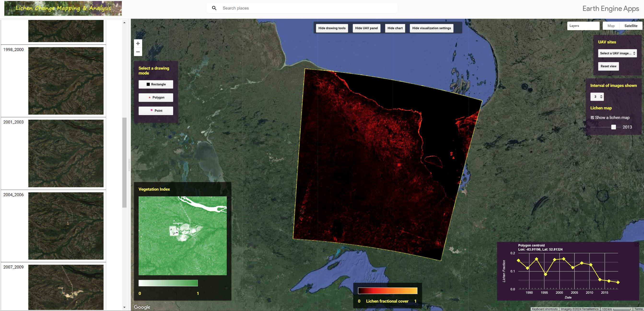Open the Keyboard shortcuts link

point(544,309)
